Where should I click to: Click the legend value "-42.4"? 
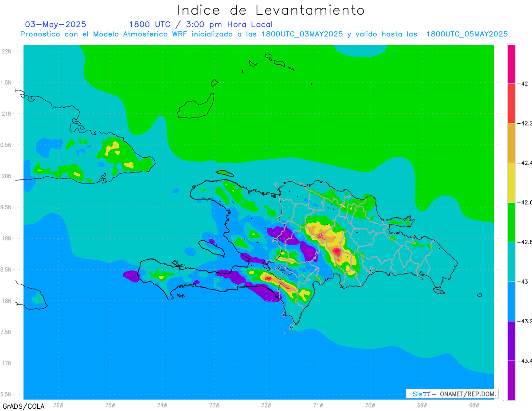point(524,163)
